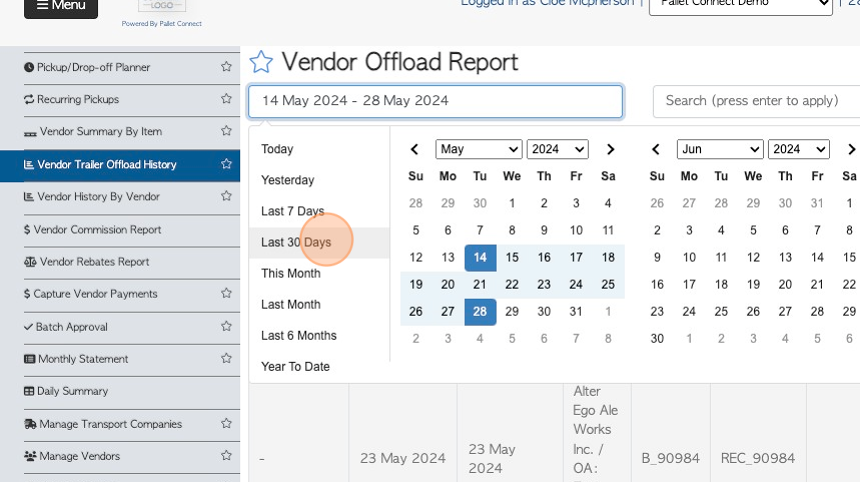Open Vendor History By Vendor
This screenshot has width=860, height=482.
pos(98,196)
